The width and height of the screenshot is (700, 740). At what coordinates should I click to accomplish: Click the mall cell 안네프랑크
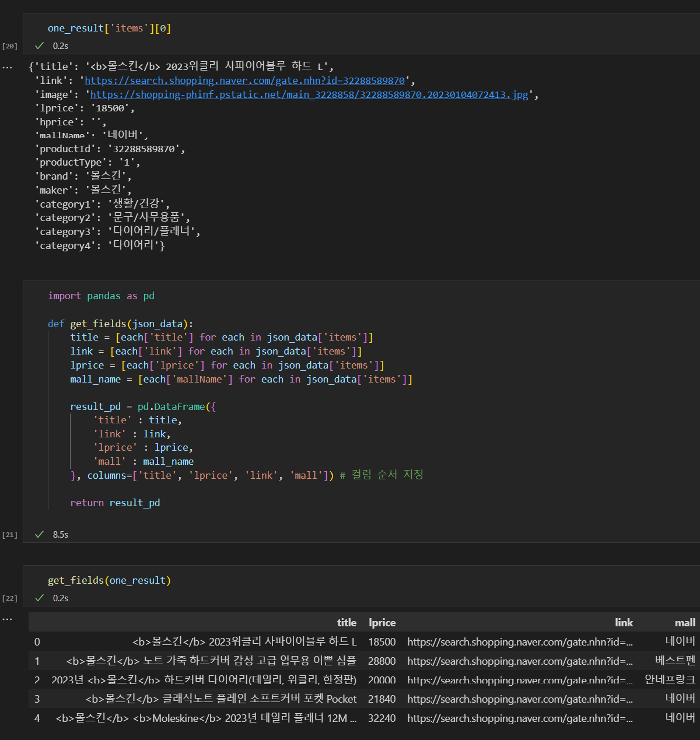coord(670,680)
